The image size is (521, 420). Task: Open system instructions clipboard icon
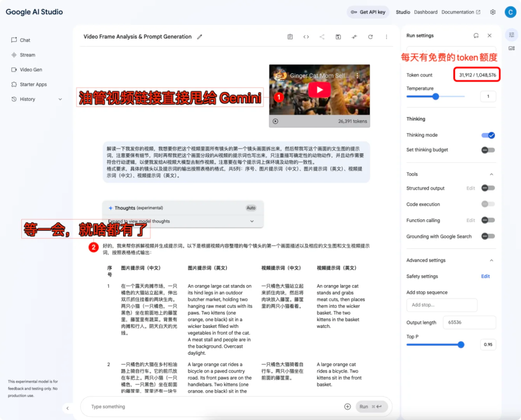290,37
